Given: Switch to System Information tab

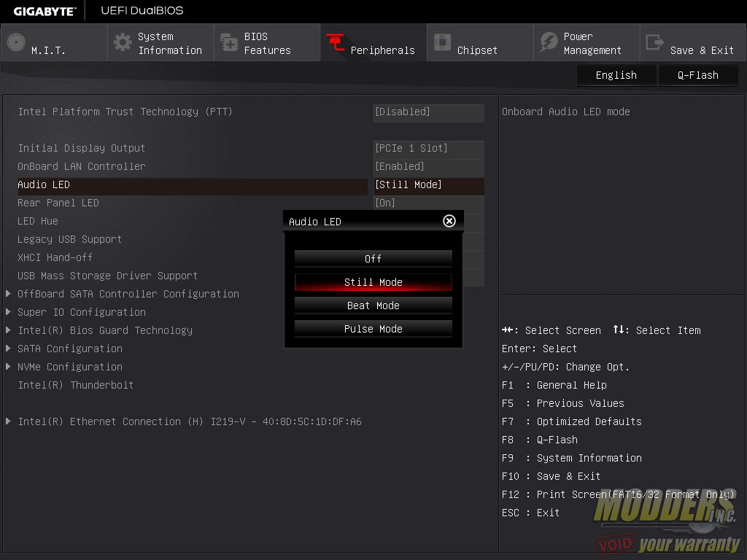Looking at the screenshot, I should [x=160, y=43].
